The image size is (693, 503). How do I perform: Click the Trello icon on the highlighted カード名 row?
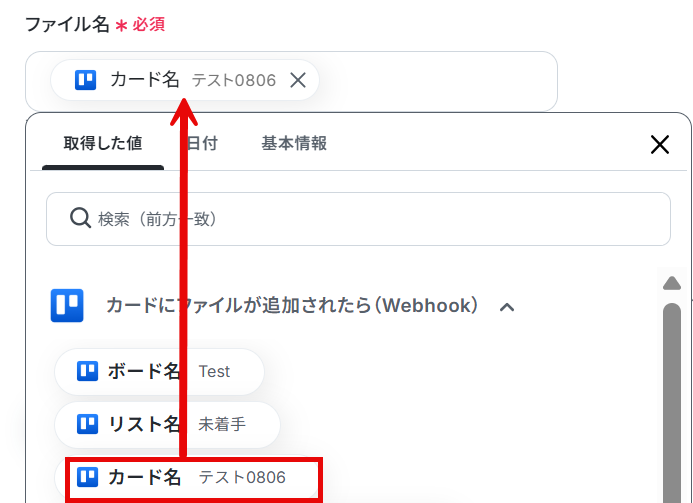pos(88,477)
